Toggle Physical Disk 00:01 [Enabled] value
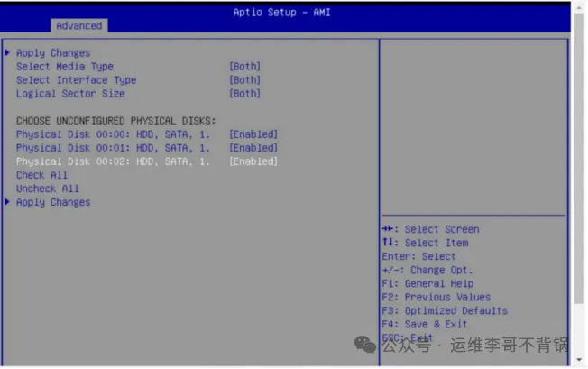 (253, 148)
